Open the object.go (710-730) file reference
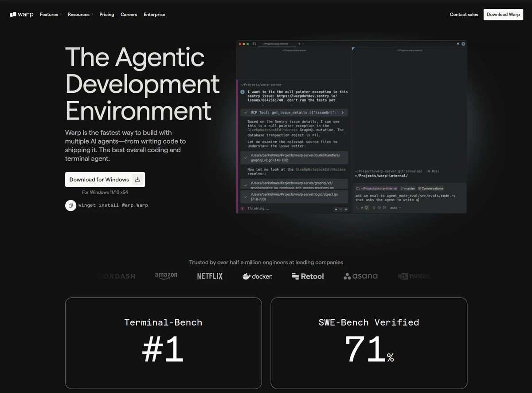This screenshot has width=532, height=393. [294, 196]
